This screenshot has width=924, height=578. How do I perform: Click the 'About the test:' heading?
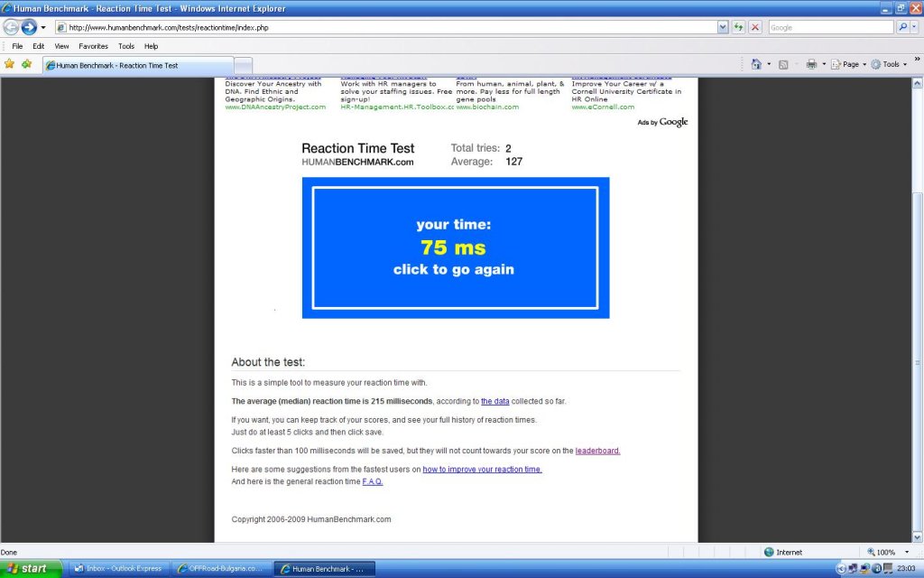(268, 362)
